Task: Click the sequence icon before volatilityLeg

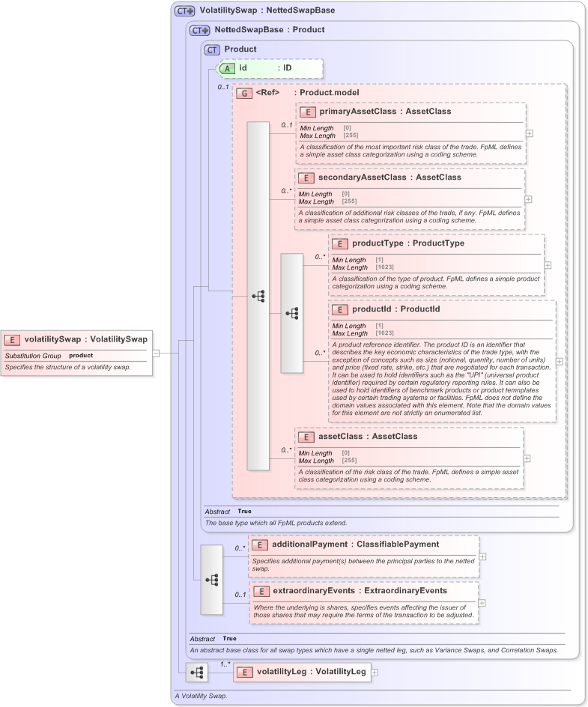Action: coord(196,673)
